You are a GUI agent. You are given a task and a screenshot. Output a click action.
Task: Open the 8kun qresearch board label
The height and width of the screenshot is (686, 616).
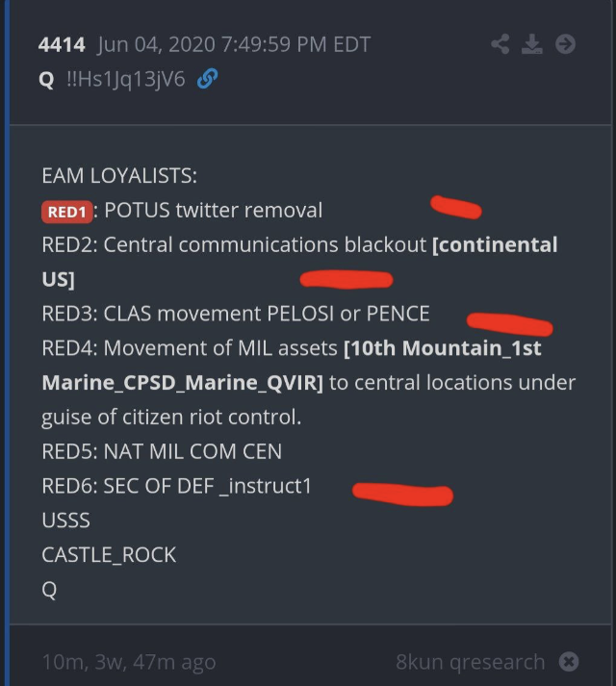(470, 662)
